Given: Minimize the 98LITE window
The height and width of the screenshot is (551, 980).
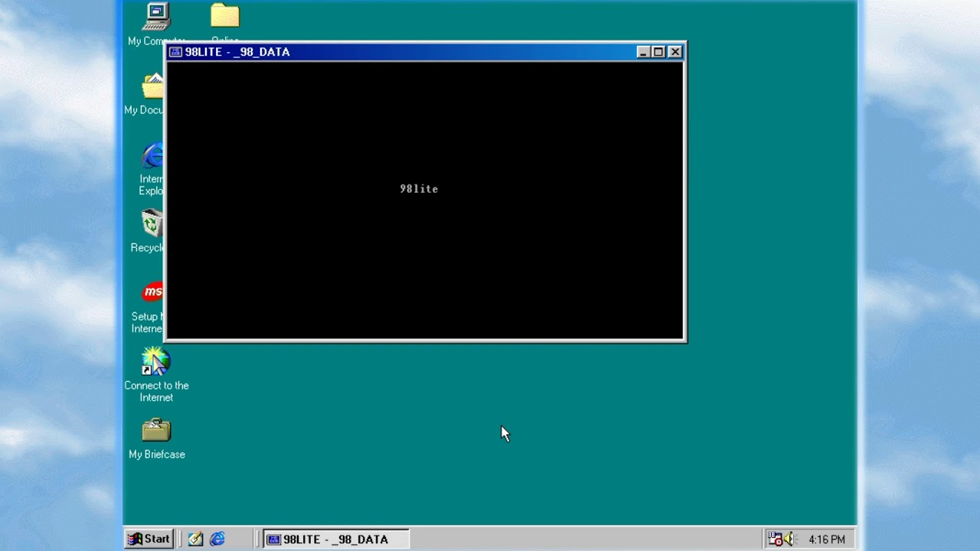Looking at the screenshot, I should coord(642,51).
